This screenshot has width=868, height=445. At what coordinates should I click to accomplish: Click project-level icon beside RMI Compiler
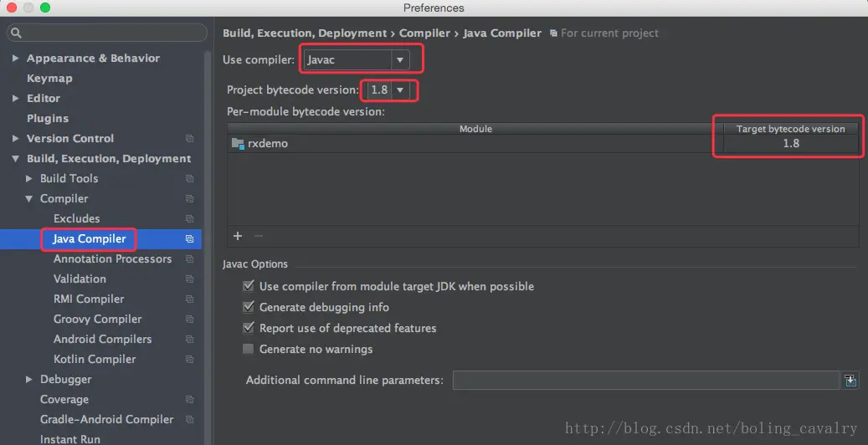[x=189, y=299]
